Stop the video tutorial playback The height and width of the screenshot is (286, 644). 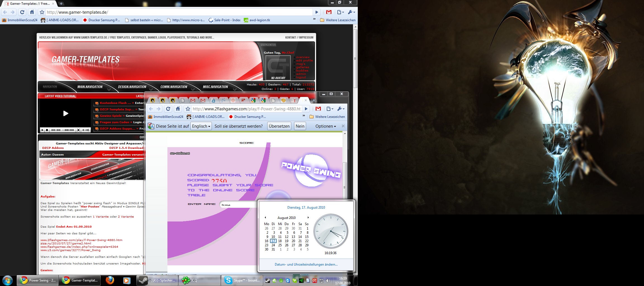pos(47,130)
